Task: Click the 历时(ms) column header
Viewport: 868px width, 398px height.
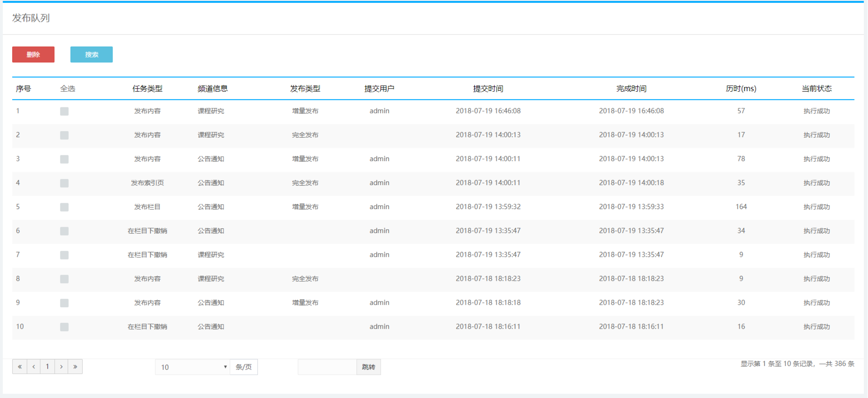Action: tap(741, 89)
